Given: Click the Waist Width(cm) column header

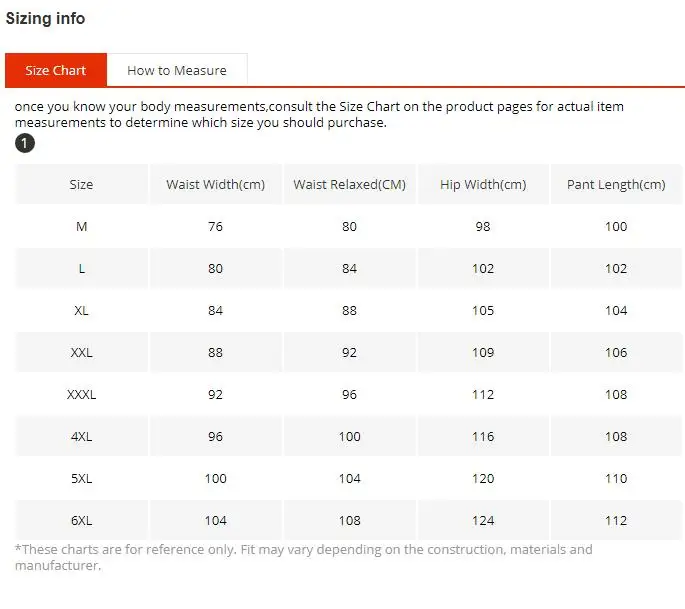Looking at the screenshot, I should tap(216, 184).
